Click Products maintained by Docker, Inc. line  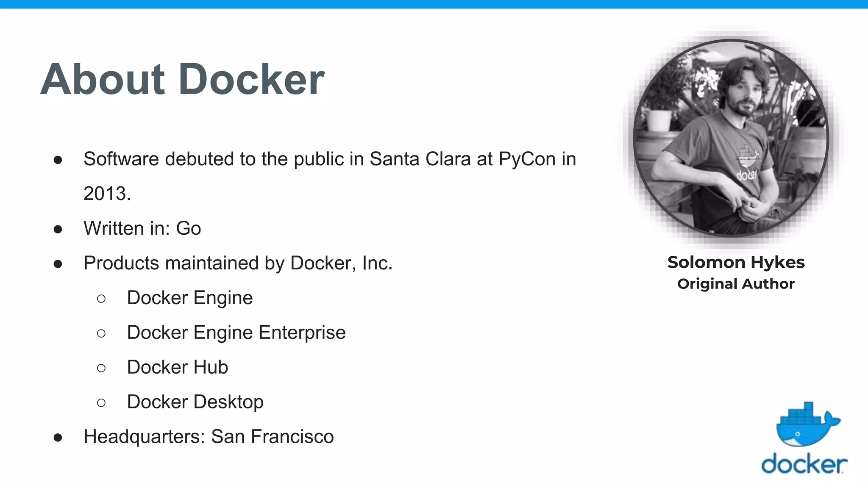pyautogui.click(x=238, y=263)
